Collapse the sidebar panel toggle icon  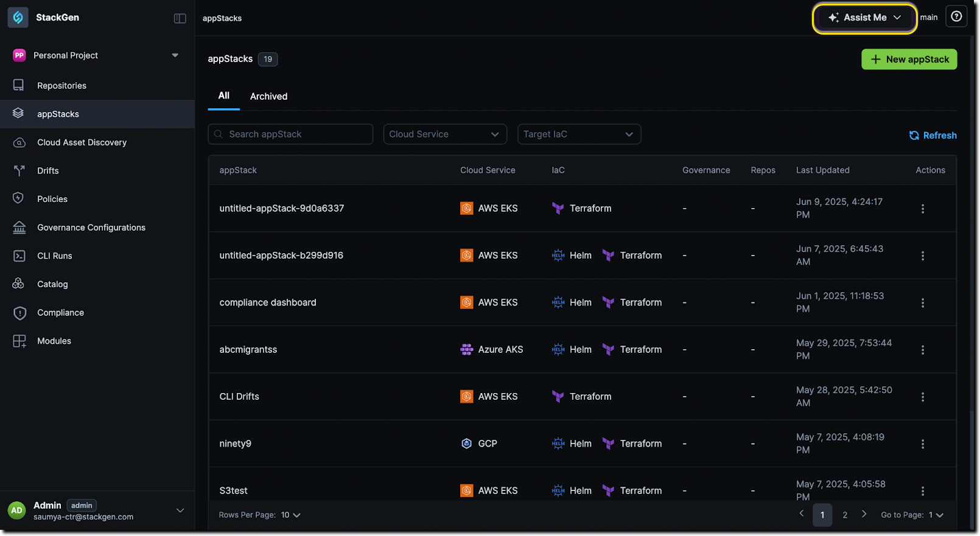click(180, 18)
